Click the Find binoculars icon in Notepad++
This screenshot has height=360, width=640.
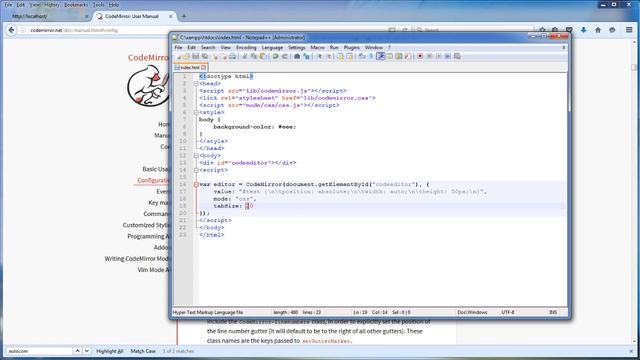click(x=297, y=56)
